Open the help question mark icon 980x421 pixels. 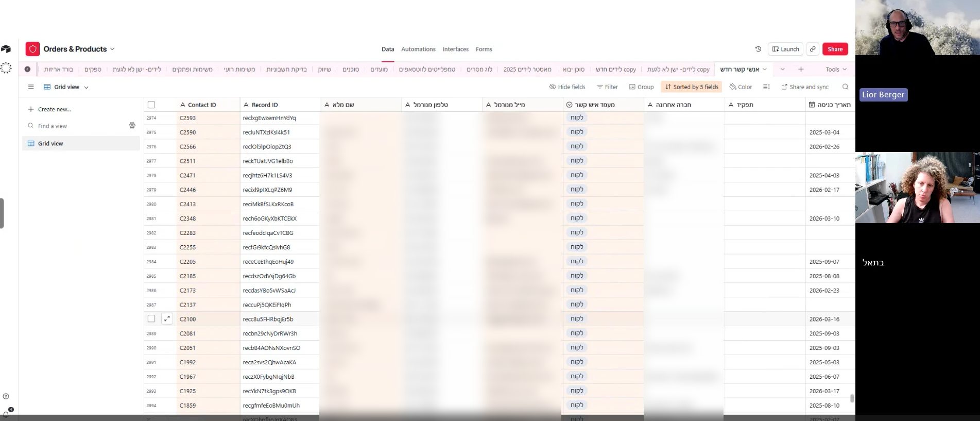click(6, 396)
